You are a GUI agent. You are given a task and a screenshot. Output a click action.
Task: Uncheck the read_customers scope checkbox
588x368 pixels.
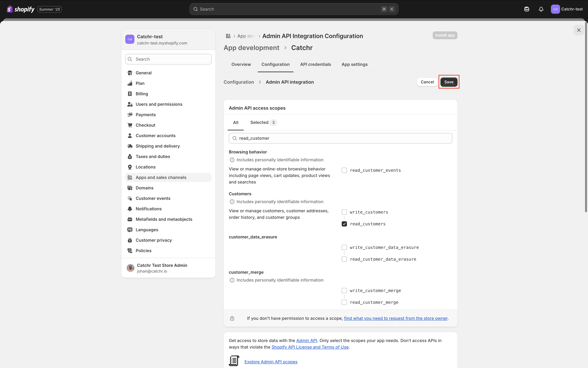[x=344, y=224]
